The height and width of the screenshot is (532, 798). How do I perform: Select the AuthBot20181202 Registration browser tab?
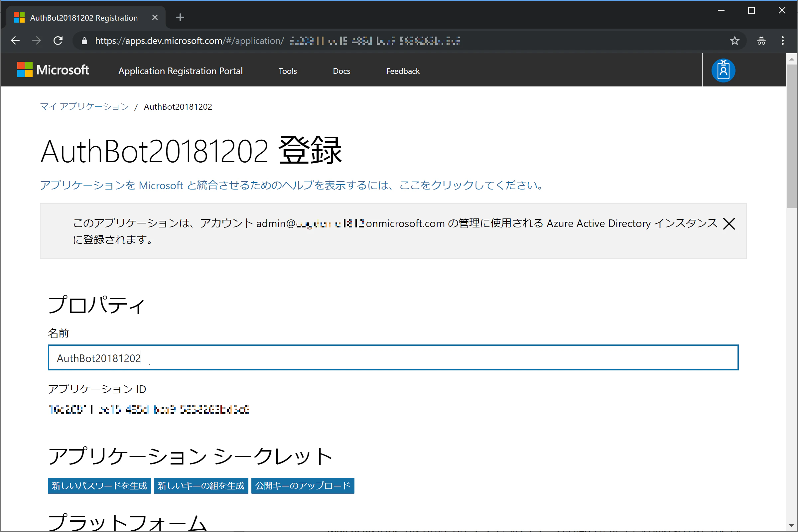(x=85, y=17)
